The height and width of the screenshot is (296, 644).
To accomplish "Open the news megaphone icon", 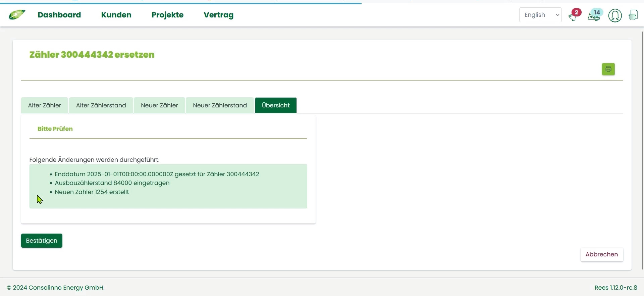I will pos(594,16).
